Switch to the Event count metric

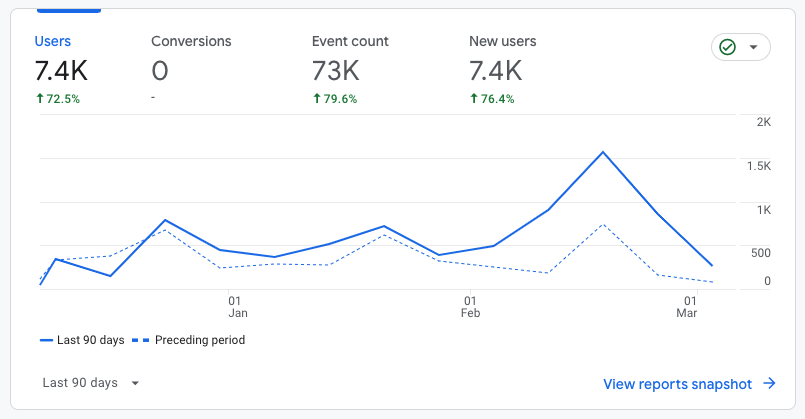[x=350, y=42]
